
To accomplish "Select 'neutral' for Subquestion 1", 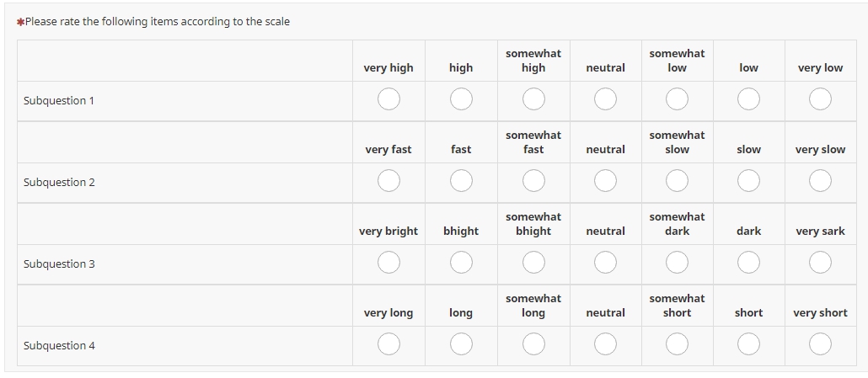I will point(605,99).
